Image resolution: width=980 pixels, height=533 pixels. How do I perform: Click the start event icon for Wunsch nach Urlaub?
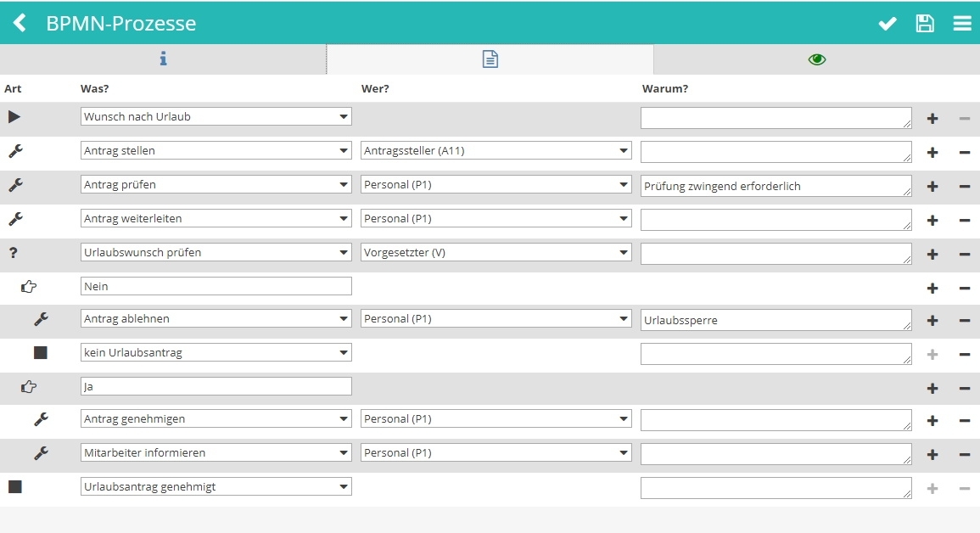click(14, 117)
